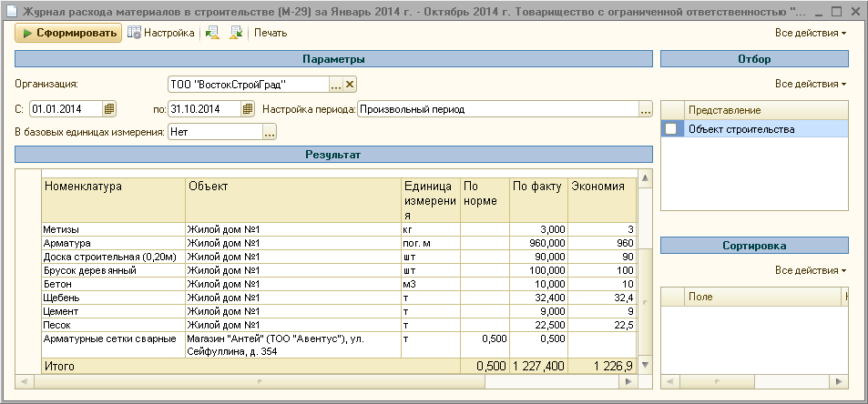The width and height of the screenshot is (868, 404).
Task: Select the Цемент cell
Action: click(114, 311)
